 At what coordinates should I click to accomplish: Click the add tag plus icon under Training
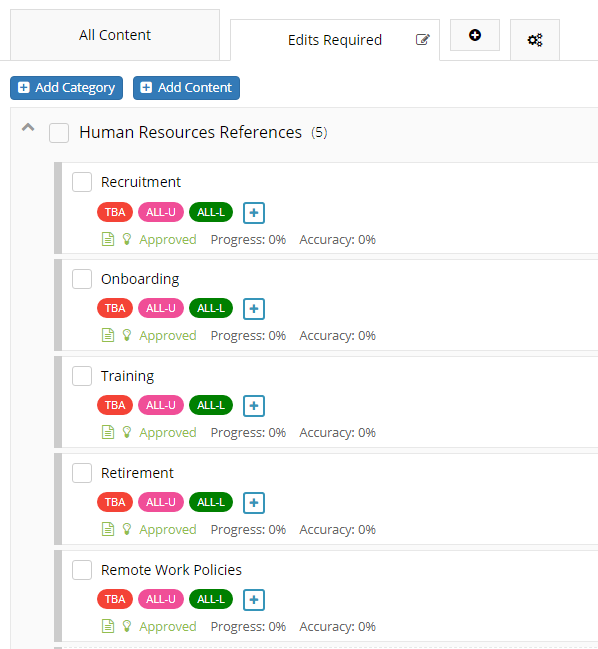254,406
